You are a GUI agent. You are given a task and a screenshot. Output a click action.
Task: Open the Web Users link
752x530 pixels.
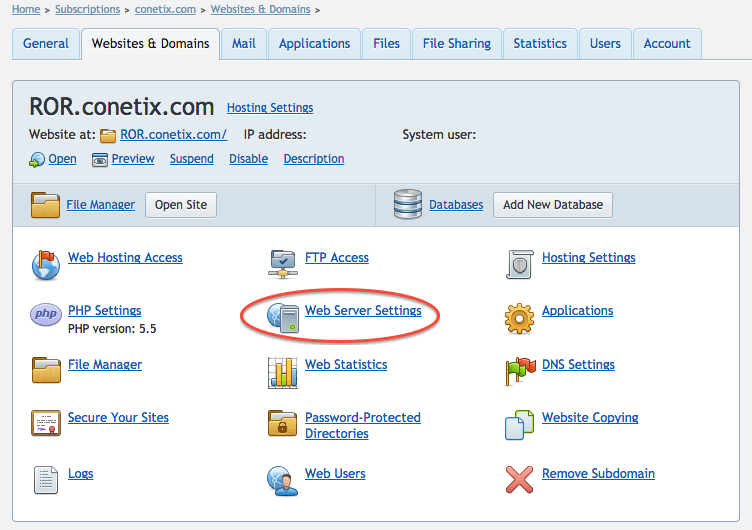(x=335, y=473)
